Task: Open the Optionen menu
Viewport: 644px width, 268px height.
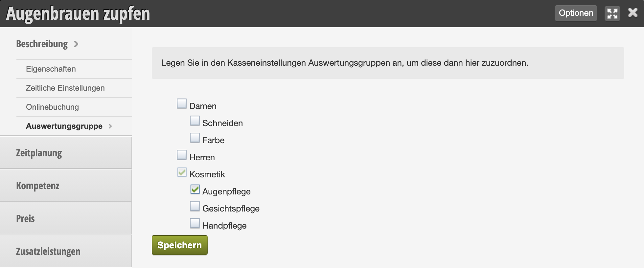Action: point(576,13)
